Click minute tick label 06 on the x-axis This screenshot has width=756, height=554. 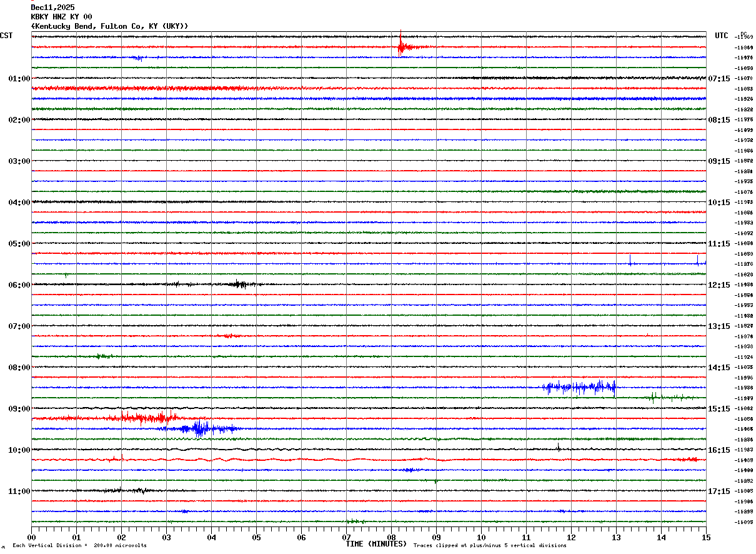pos(301,537)
